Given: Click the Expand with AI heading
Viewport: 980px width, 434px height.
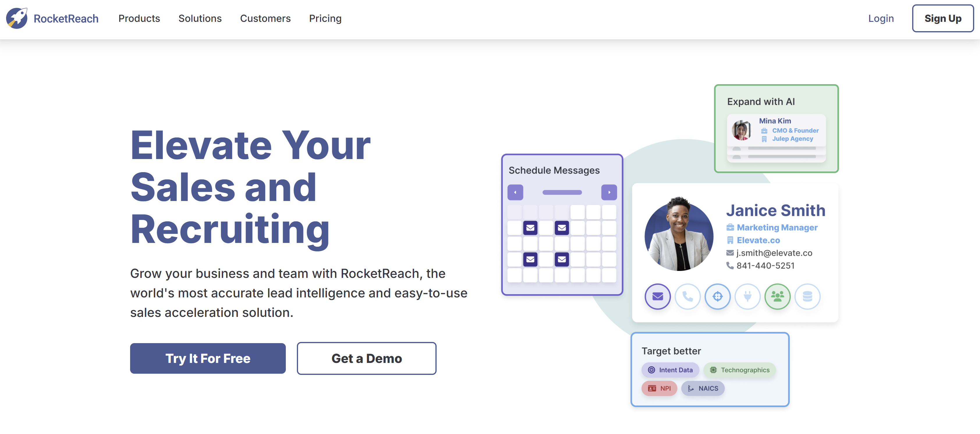Looking at the screenshot, I should tap(761, 102).
